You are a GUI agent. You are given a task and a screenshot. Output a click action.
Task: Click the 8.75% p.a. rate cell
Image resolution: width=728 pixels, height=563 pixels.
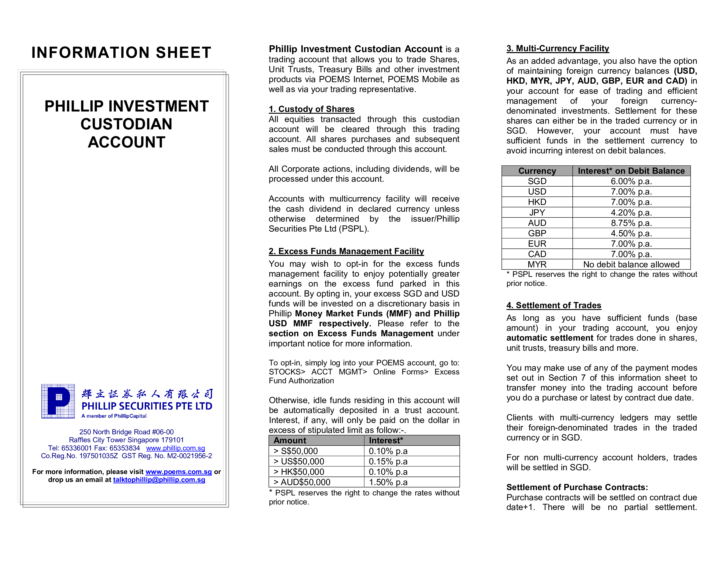(631, 223)
